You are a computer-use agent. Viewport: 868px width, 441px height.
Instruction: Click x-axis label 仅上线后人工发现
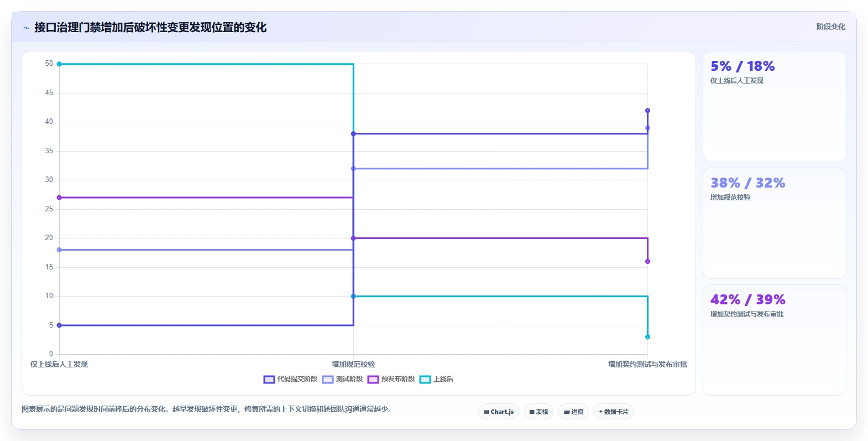pos(59,364)
